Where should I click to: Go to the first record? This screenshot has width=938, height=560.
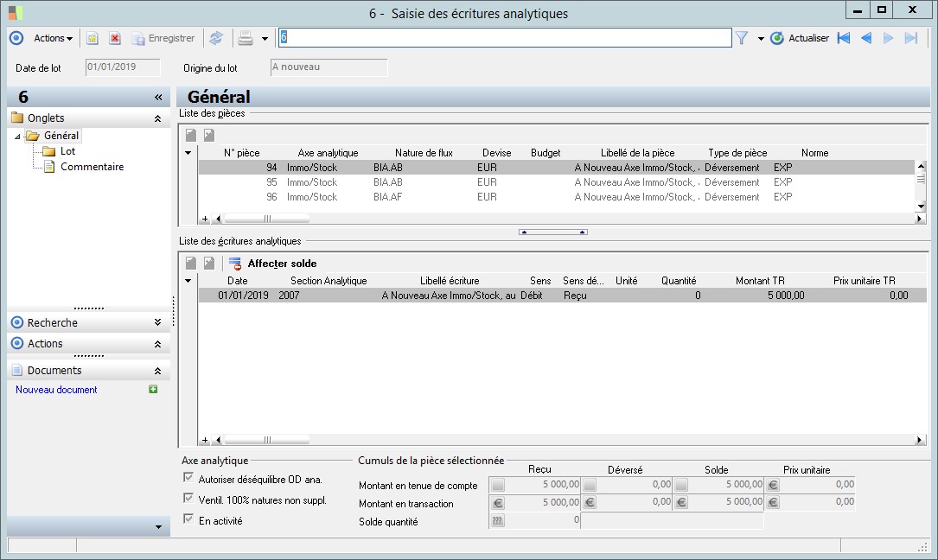pos(844,38)
